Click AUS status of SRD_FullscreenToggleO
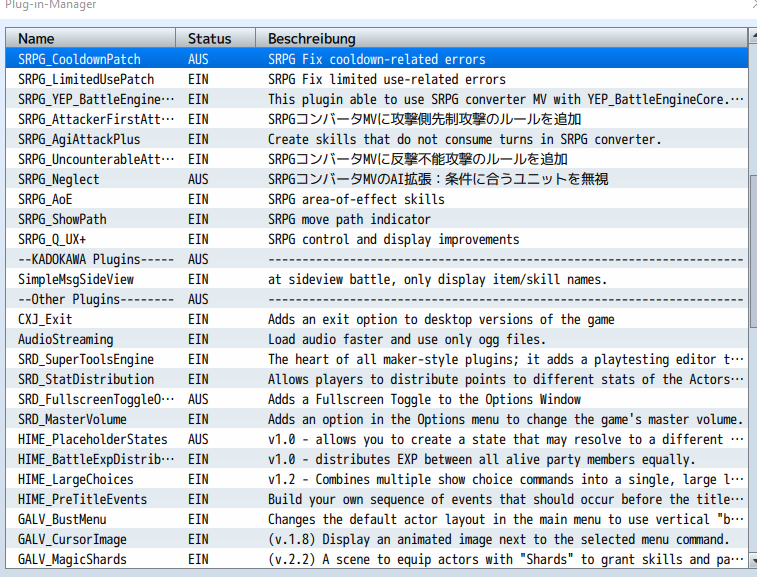This screenshot has width=757, height=577. pyautogui.click(x=198, y=400)
